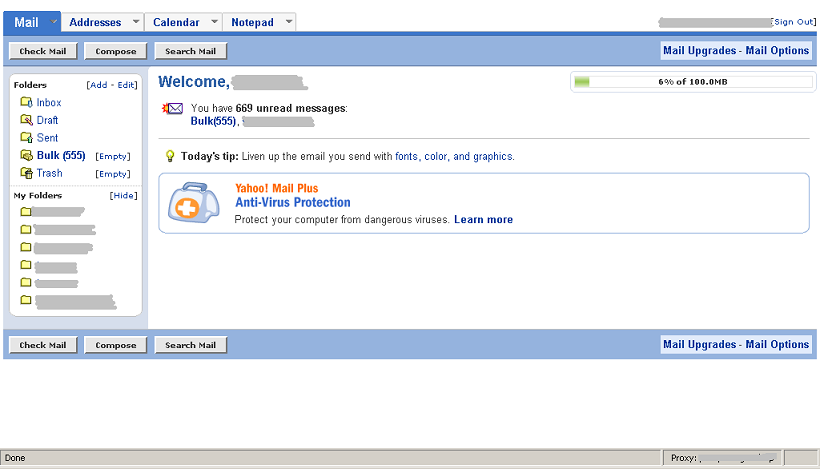This screenshot has width=820, height=469.
Task: Open the Notepad tab dropdown arrow
Action: tap(289, 22)
